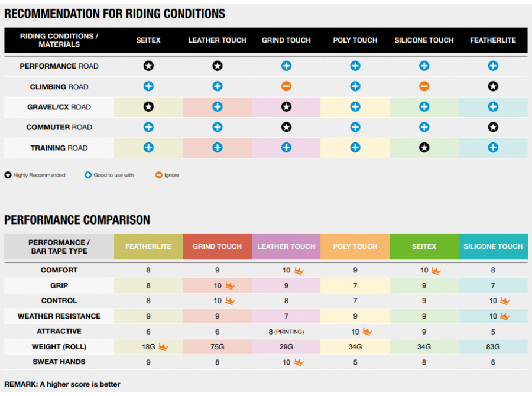Viewport: 532px width, 396px height.
Task: Click the crown next to Seitex Comfort score
Action: point(436,271)
